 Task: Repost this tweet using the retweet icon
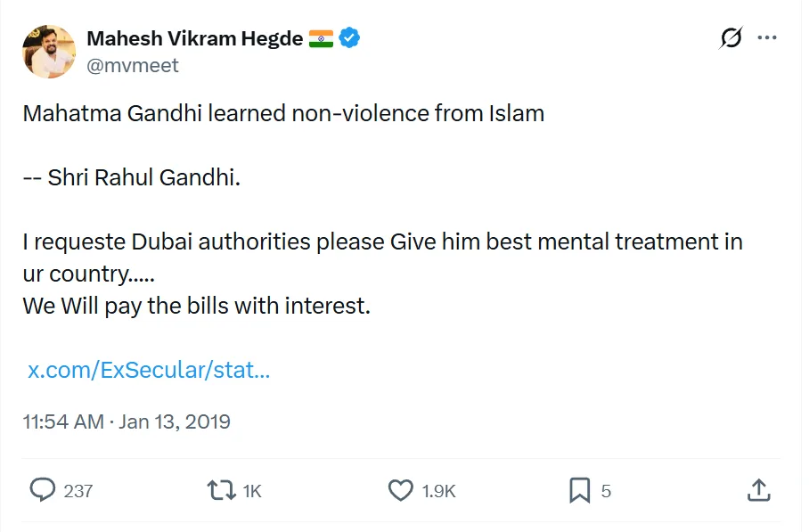point(219,490)
